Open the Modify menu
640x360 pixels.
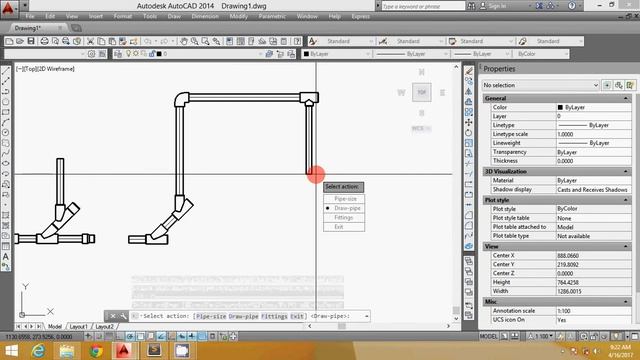(x=238, y=16)
